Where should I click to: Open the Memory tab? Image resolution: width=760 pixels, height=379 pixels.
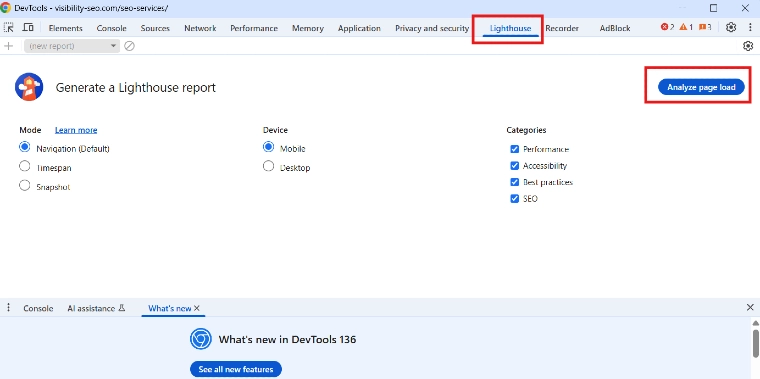pos(308,28)
